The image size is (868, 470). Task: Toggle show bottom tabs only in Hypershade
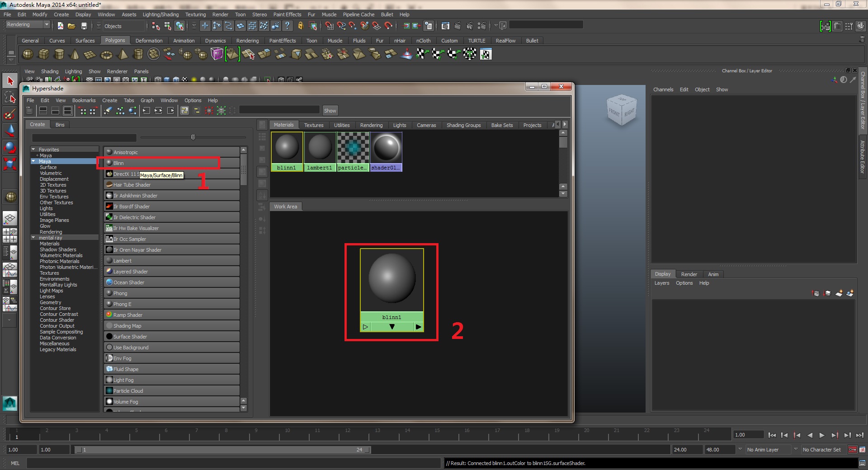pyautogui.click(x=56, y=110)
